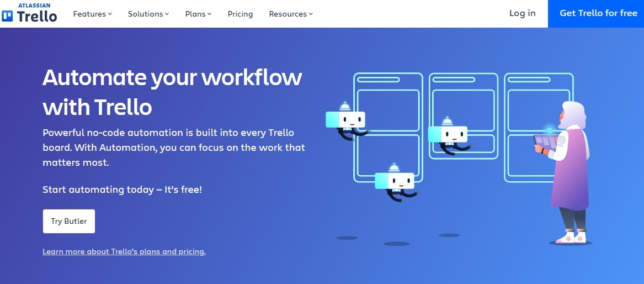Click the Try Butler button
The height and width of the screenshot is (284, 644).
[x=69, y=221]
